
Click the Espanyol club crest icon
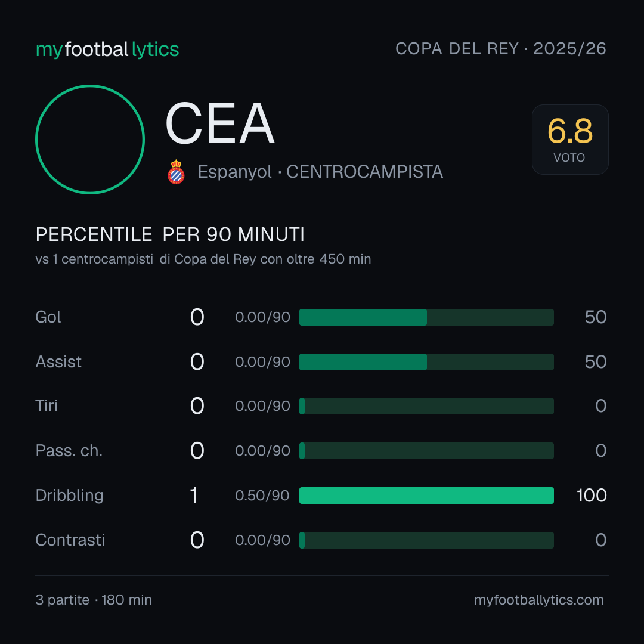coord(176,172)
